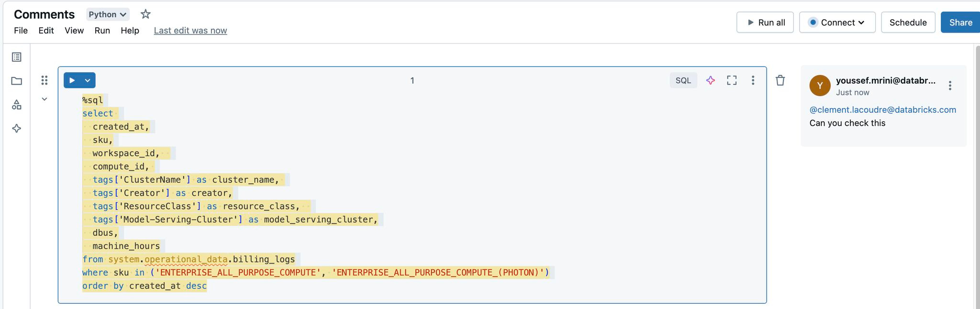Open the View menu
Image resolution: width=980 pixels, height=309 pixels.
[74, 31]
